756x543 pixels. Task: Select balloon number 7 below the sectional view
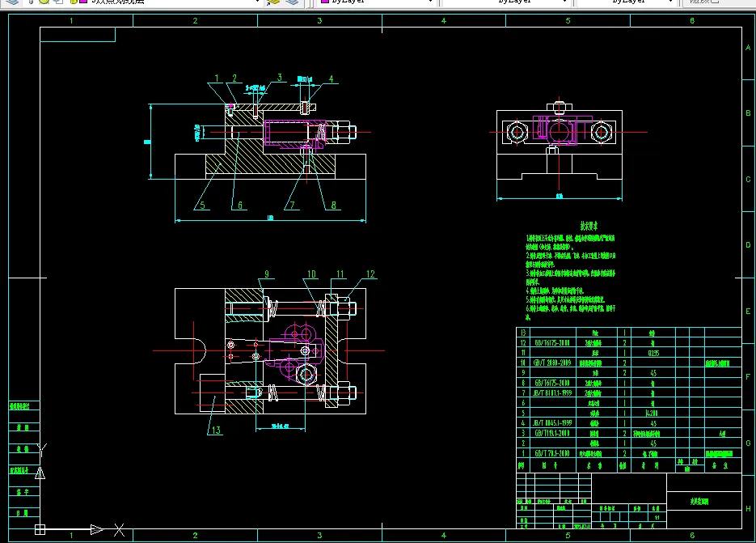pyautogui.click(x=292, y=205)
